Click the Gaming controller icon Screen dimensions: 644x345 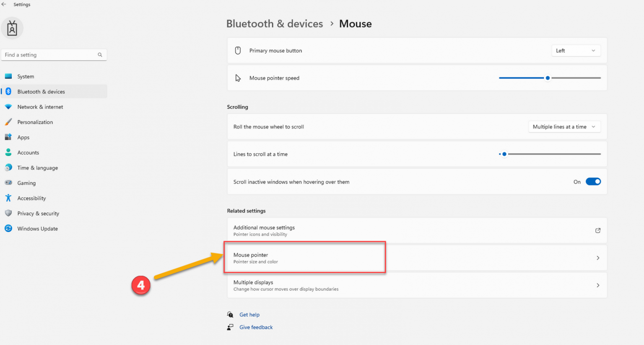click(9, 183)
